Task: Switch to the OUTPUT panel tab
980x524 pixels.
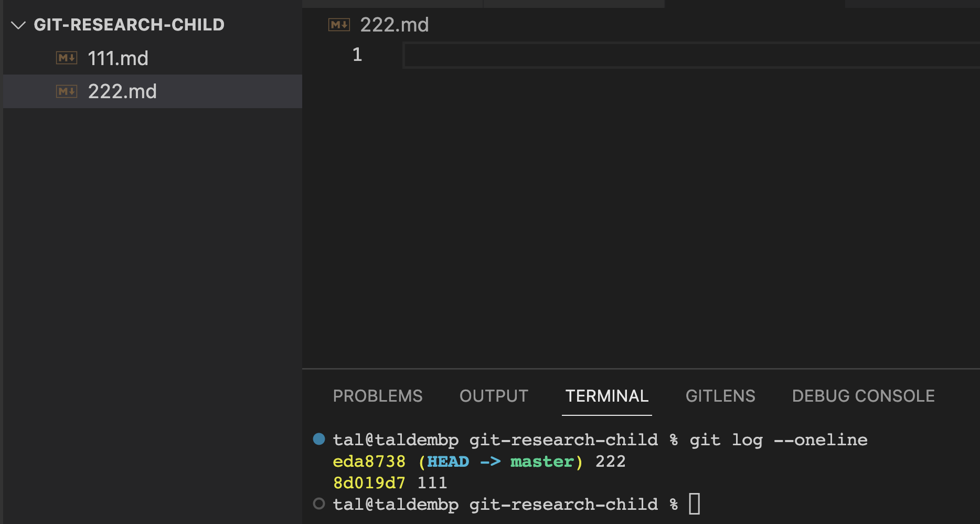Action: (494, 396)
